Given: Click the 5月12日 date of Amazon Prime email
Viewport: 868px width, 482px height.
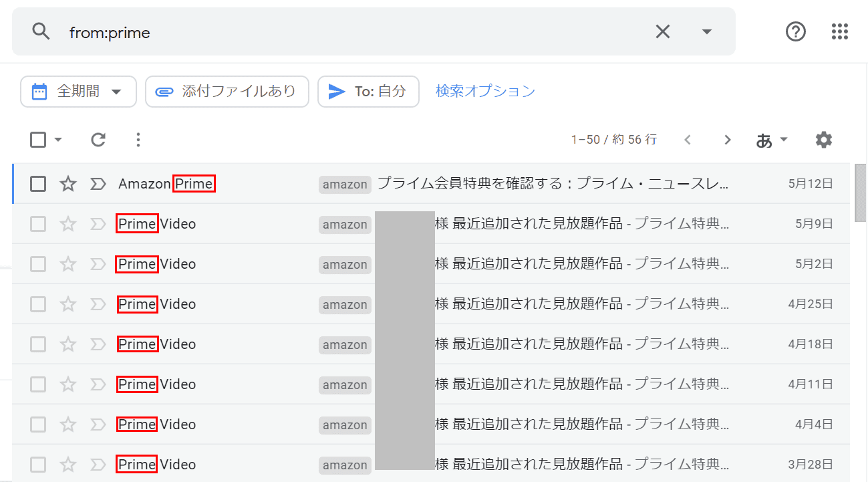Looking at the screenshot, I should click(x=811, y=184).
